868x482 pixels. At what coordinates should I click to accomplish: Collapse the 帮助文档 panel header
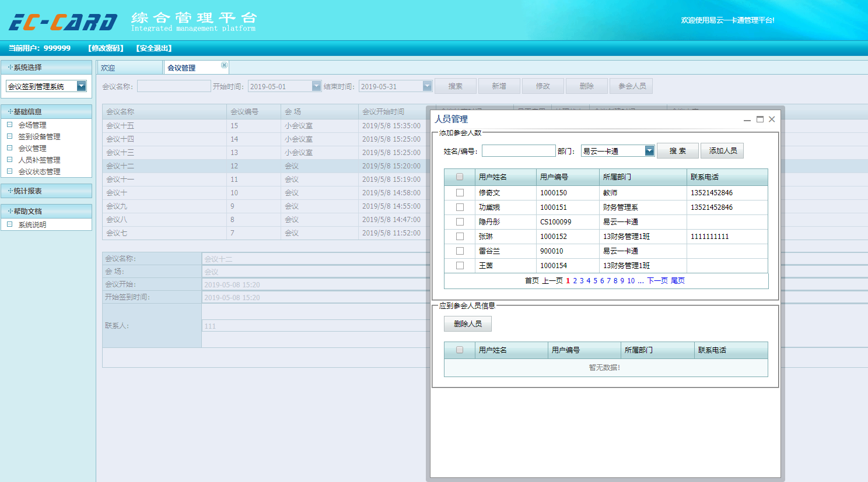click(46, 211)
